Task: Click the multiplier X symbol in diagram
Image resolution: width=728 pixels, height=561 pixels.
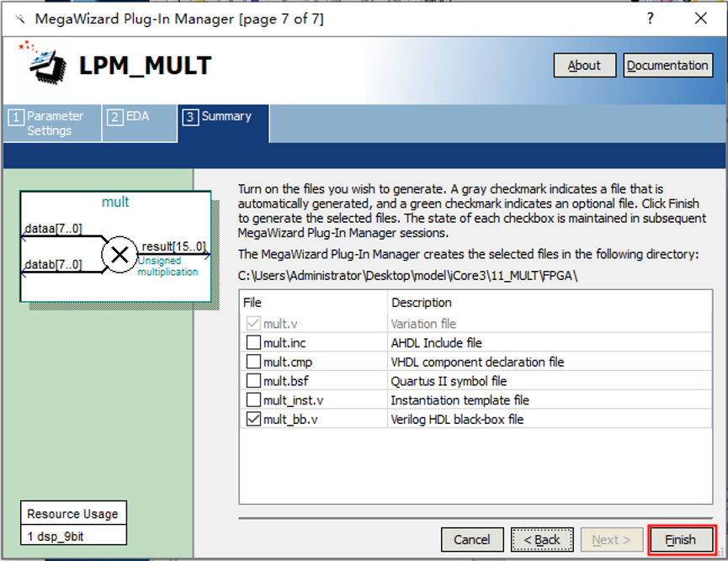Action: click(119, 254)
